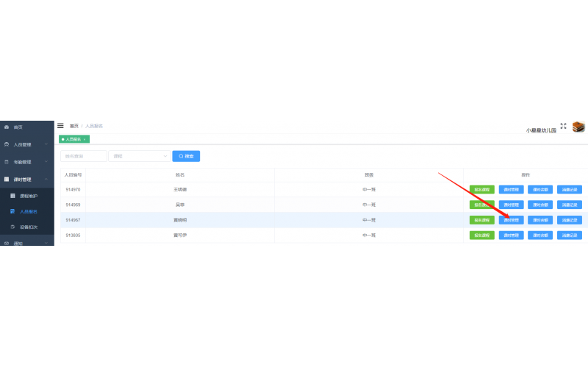Click the 设备扣次 icon in sidebar
Image resolution: width=588 pixels, height=368 pixels.
pos(12,227)
